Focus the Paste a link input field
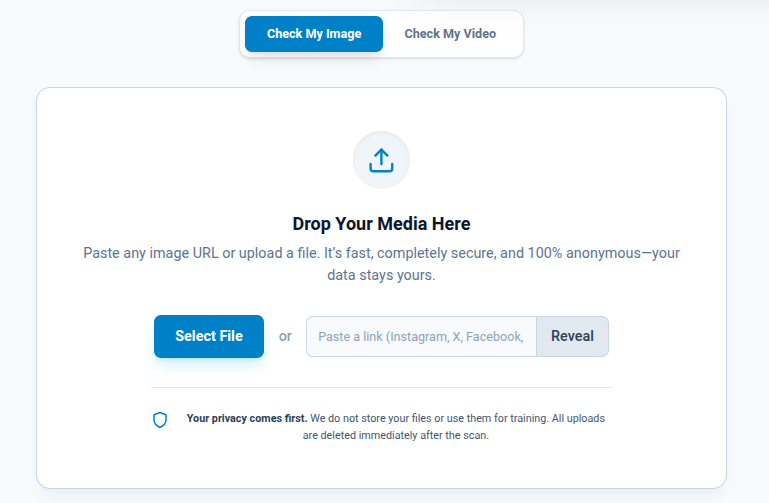The height and width of the screenshot is (503, 769). (421, 336)
